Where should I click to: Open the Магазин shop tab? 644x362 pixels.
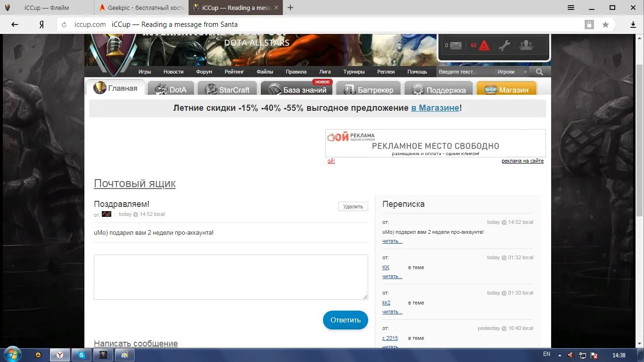coord(506,89)
